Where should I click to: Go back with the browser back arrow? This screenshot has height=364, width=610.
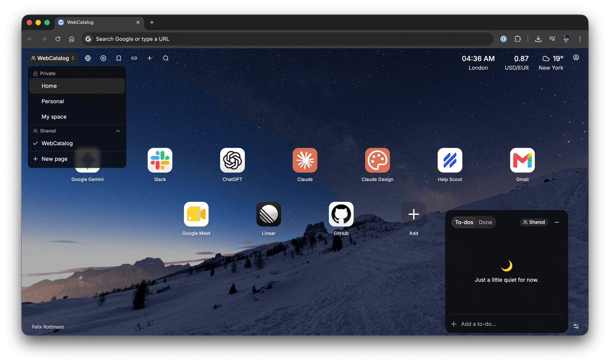pos(30,39)
